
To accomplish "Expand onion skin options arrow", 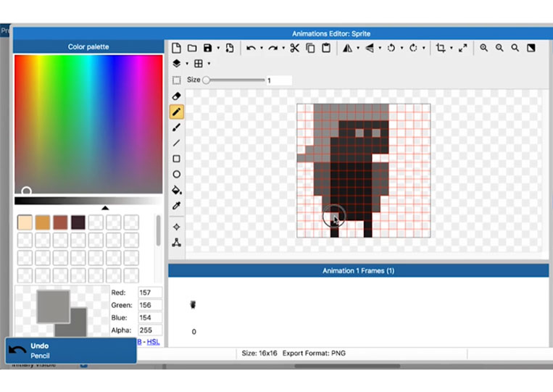I will coord(187,64).
